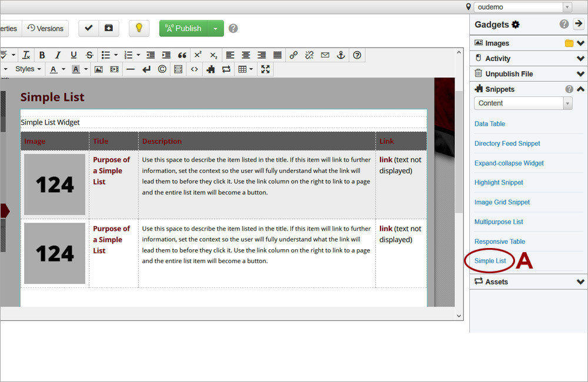Screen dimensions: 588x382
Task: Publish the page
Action: click(x=183, y=28)
